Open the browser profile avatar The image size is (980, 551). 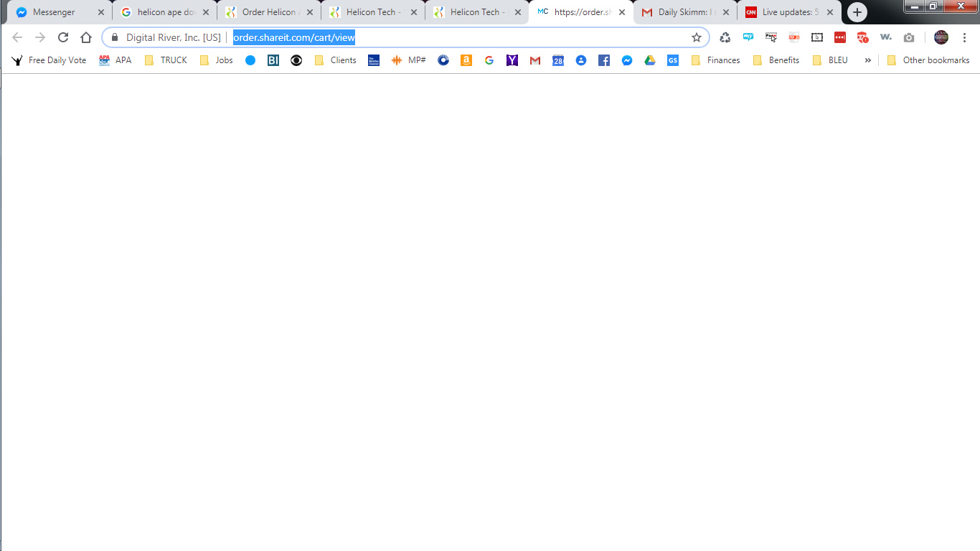point(939,37)
